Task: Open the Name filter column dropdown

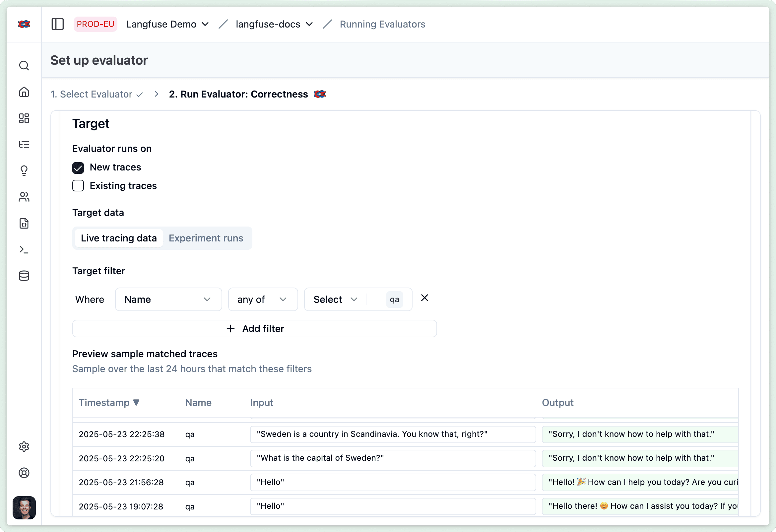Action: pyautogui.click(x=168, y=299)
